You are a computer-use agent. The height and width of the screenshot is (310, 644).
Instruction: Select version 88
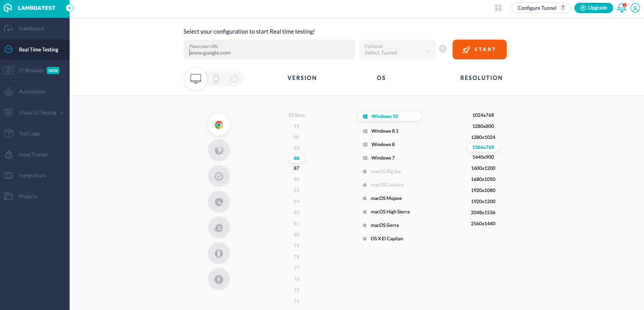coord(297,158)
